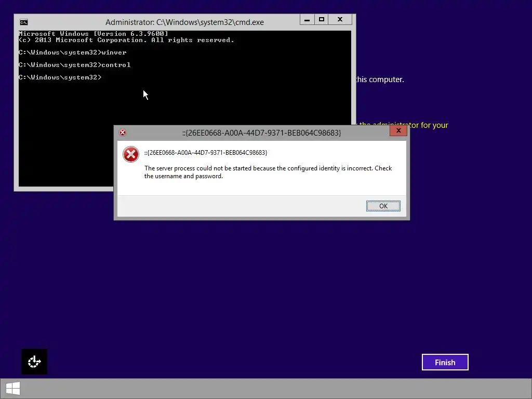Open the Windows Start button

(13, 389)
